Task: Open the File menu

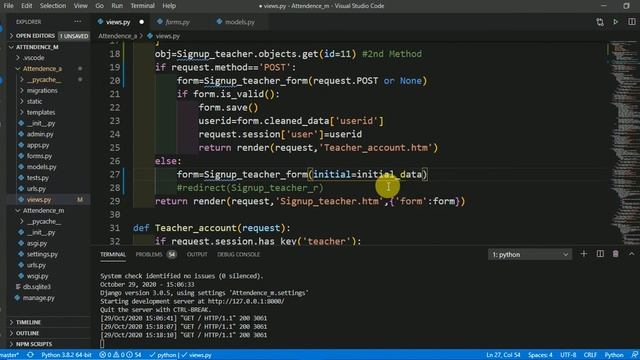Action: (9, 6)
